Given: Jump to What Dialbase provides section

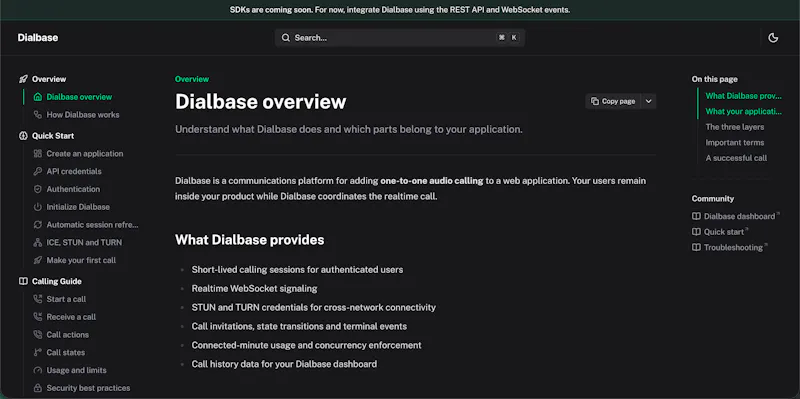Looking at the screenshot, I should 743,96.
